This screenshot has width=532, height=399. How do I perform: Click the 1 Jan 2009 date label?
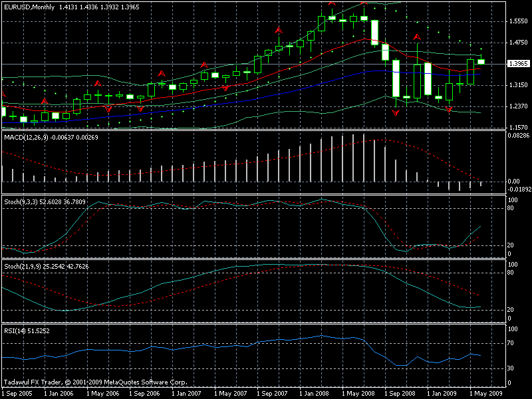(442, 394)
